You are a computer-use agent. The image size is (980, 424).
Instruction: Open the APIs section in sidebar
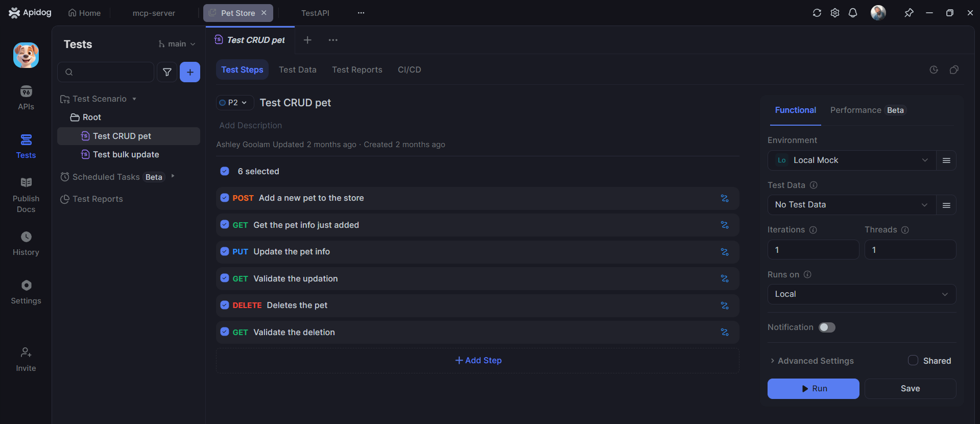[x=26, y=98]
